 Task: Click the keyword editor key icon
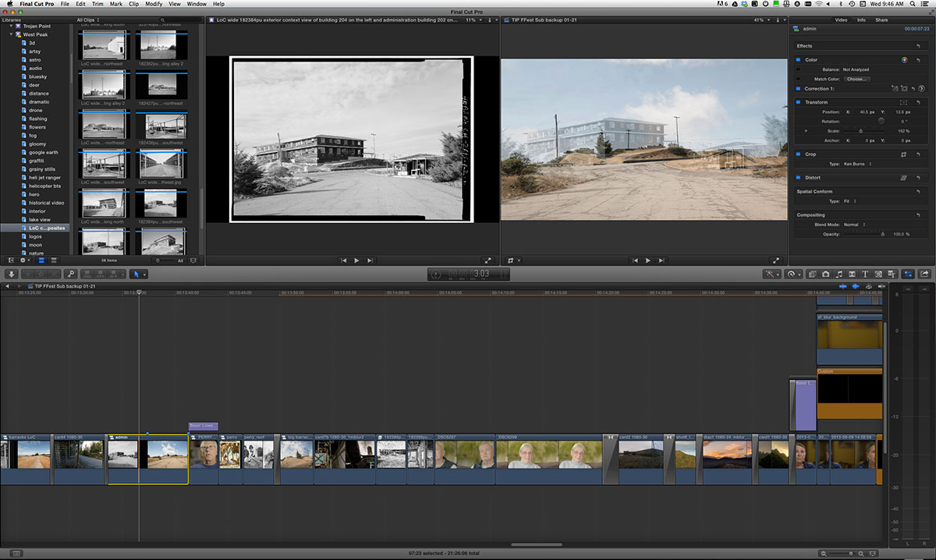[x=70, y=275]
